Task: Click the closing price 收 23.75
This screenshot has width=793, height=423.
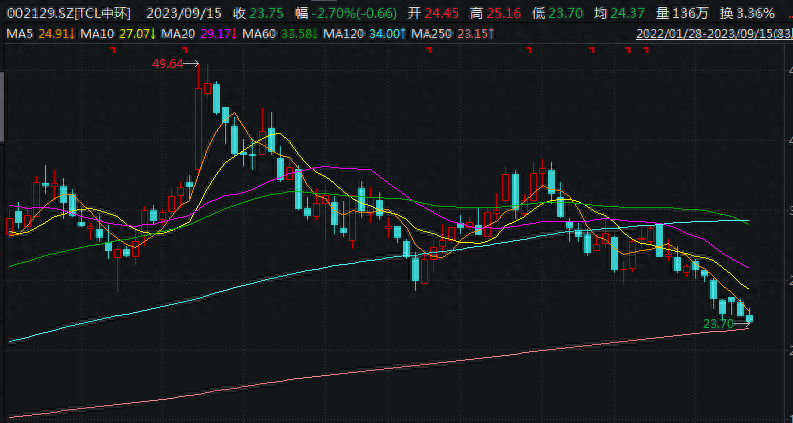Action: coord(260,13)
